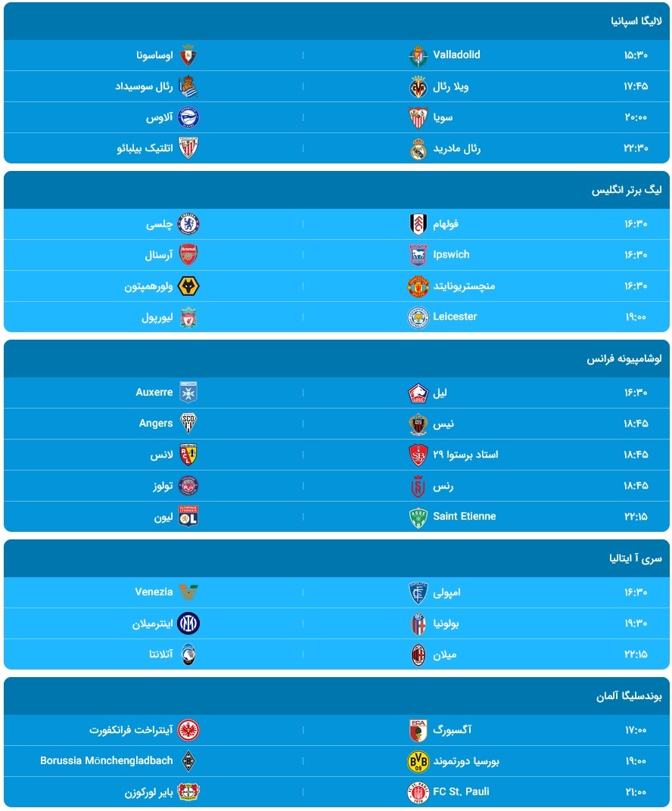
Task: Click the Liverpool club crest
Action: tap(188, 318)
